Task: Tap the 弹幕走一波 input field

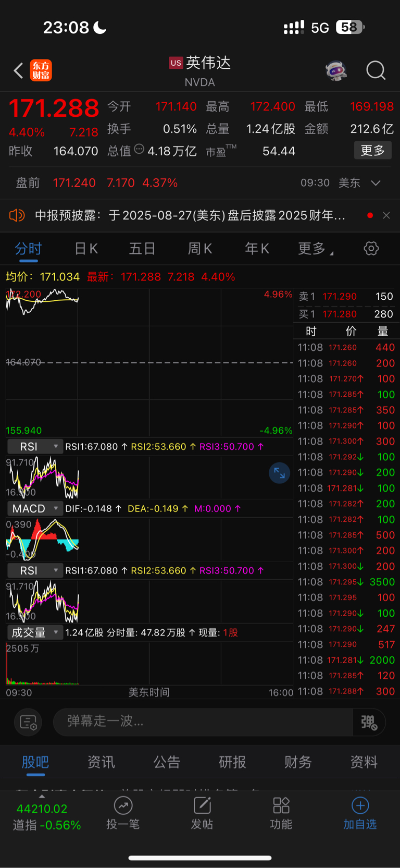Action: click(203, 722)
